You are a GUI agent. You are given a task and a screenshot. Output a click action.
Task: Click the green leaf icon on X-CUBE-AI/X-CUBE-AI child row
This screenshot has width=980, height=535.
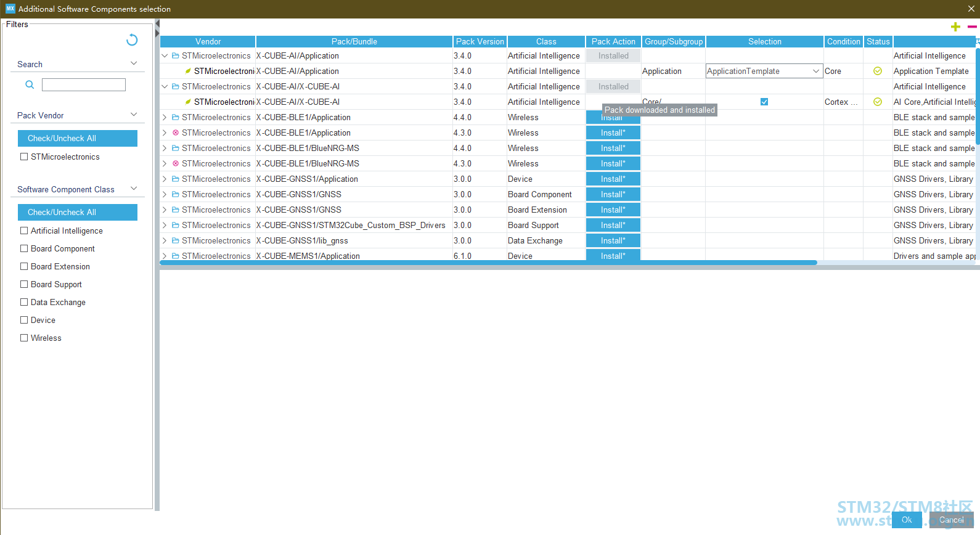188,102
